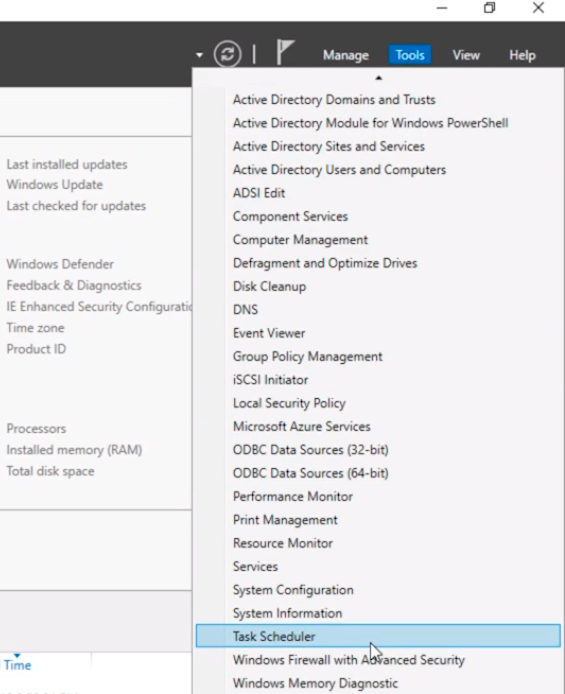565x694 pixels.
Task: Open Active Directory Domains and Trusts
Action: 334,100
